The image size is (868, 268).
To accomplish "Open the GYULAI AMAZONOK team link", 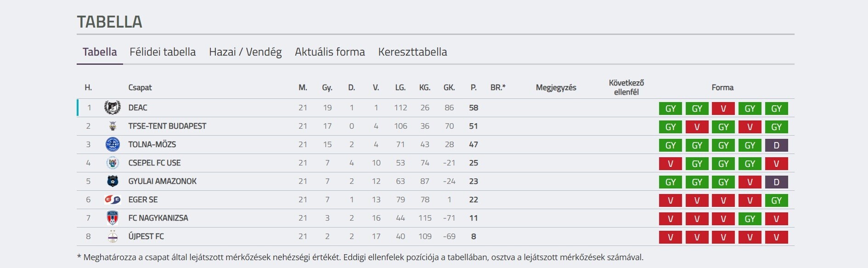I will (x=162, y=181).
